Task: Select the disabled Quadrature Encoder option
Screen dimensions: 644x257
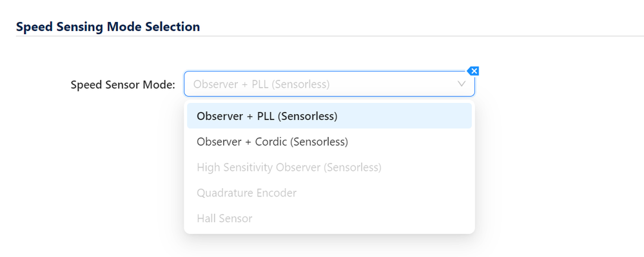Action: (x=329, y=193)
